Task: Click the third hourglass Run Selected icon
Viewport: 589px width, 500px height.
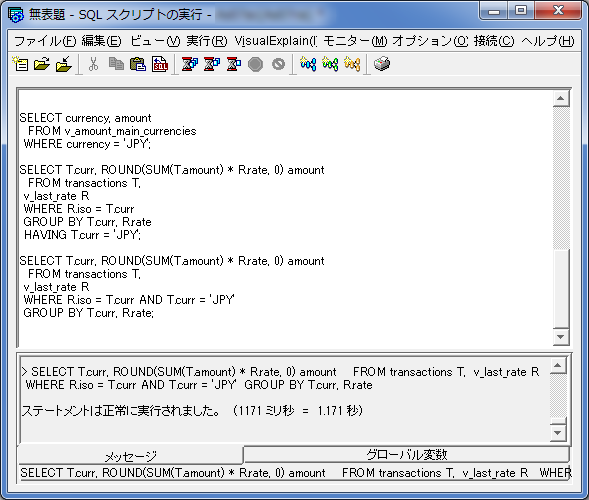Action: point(234,64)
